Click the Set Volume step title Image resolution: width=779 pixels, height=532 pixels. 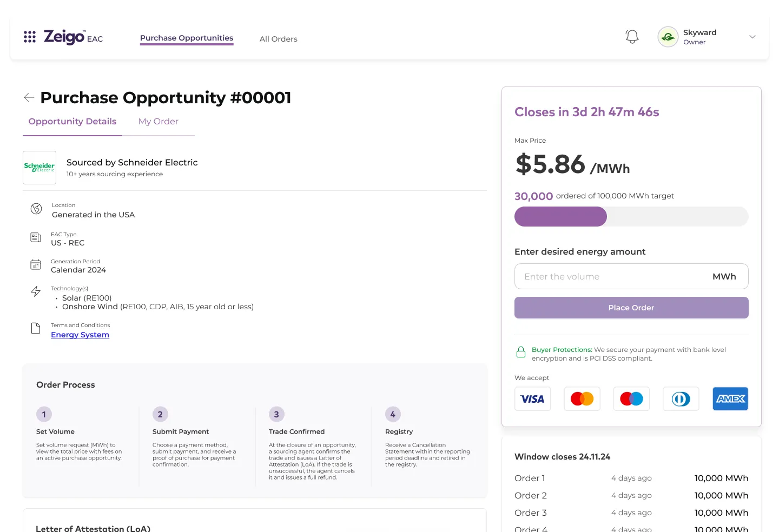click(55, 431)
